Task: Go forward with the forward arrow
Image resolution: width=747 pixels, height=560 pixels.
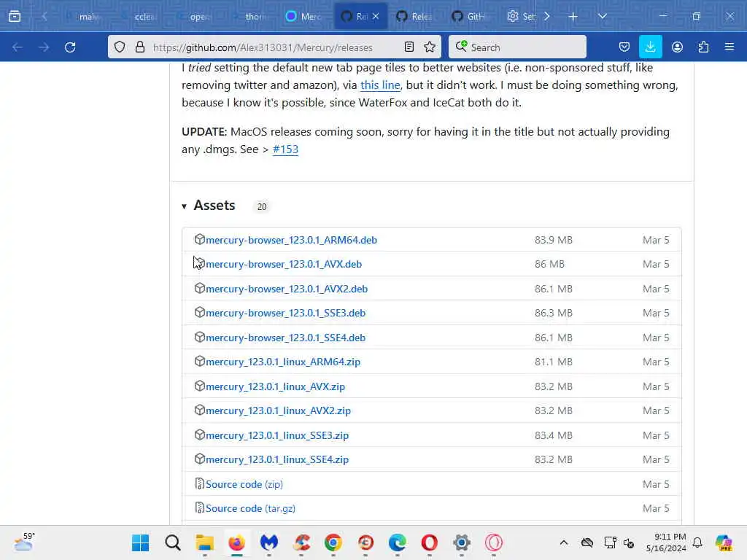Action: click(x=44, y=47)
